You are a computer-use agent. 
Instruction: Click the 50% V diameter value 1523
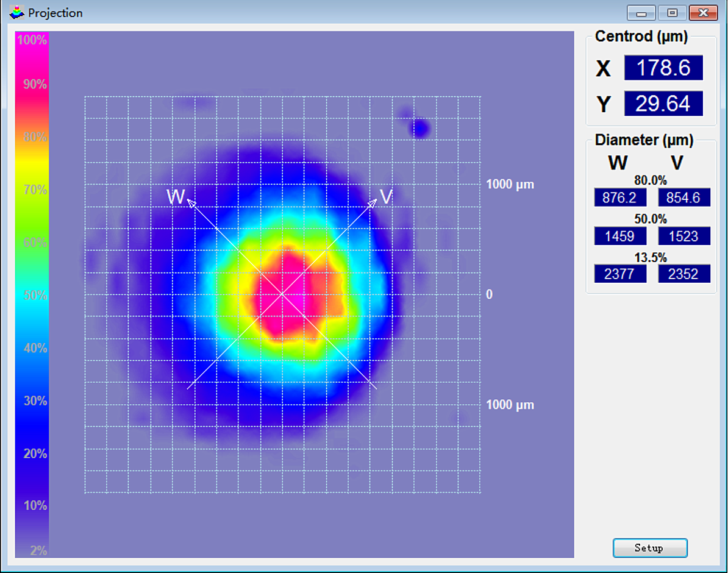[684, 236]
